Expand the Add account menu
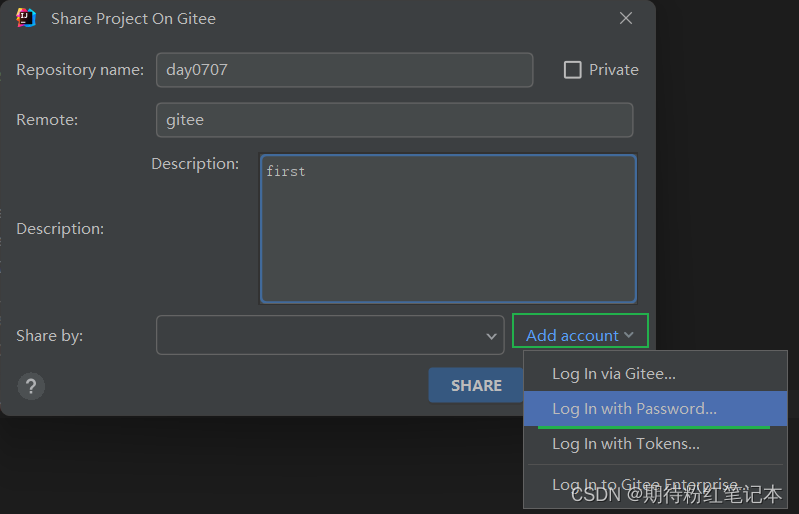The width and height of the screenshot is (799, 514). click(x=580, y=335)
